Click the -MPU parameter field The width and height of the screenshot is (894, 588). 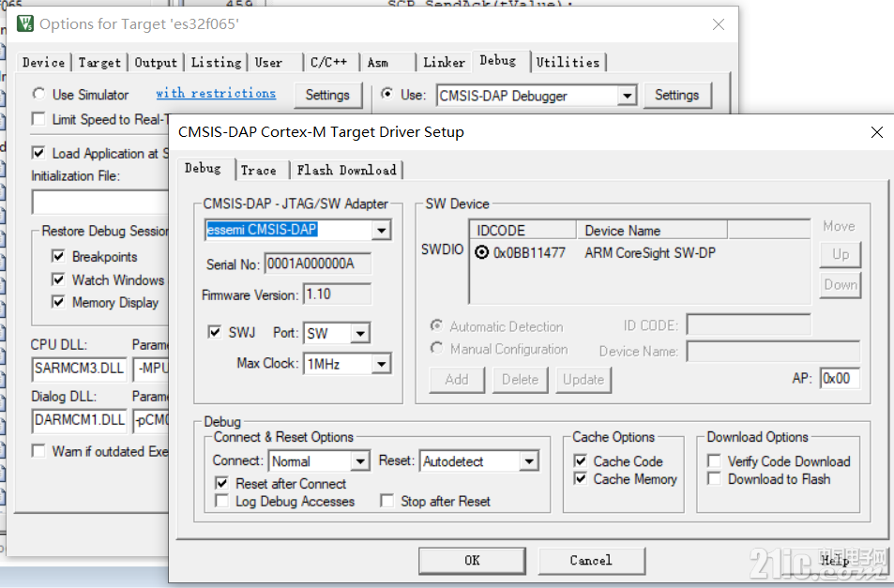click(x=152, y=369)
